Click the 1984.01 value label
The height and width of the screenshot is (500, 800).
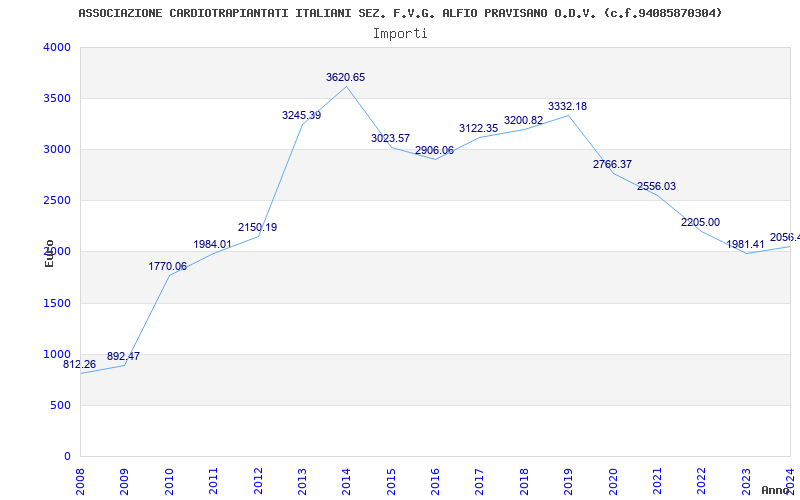212,244
